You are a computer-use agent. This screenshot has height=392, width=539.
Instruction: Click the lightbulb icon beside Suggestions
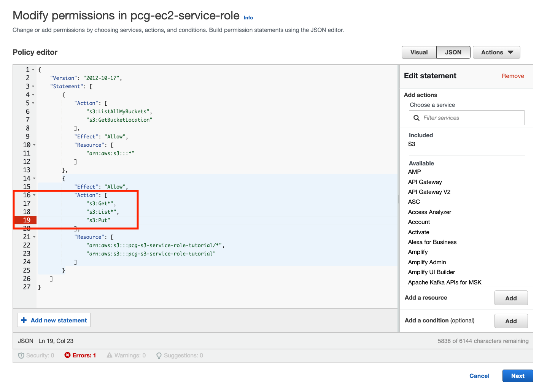click(x=159, y=355)
